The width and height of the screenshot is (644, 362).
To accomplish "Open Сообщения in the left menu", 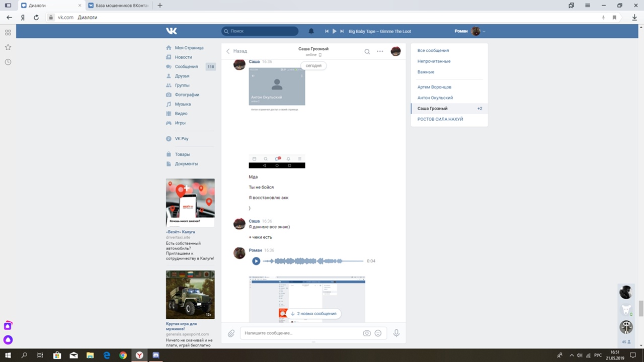I will [186, 66].
